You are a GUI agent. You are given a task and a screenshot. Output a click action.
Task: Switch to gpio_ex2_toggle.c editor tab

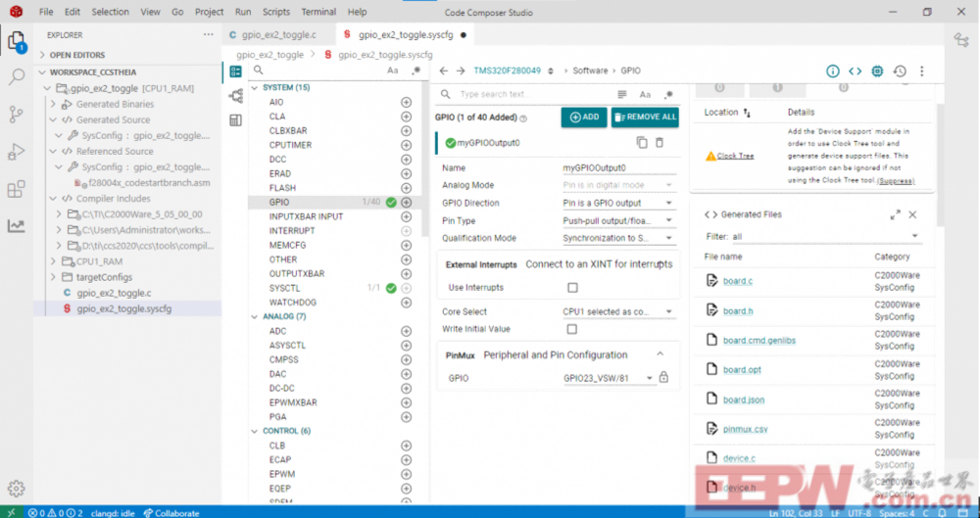278,35
